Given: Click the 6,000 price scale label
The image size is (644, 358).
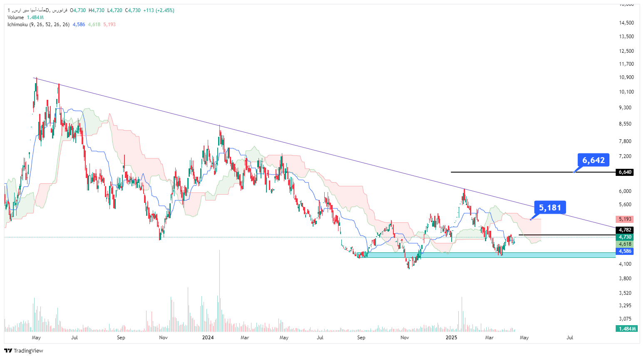Looking at the screenshot, I should tap(625, 191).
